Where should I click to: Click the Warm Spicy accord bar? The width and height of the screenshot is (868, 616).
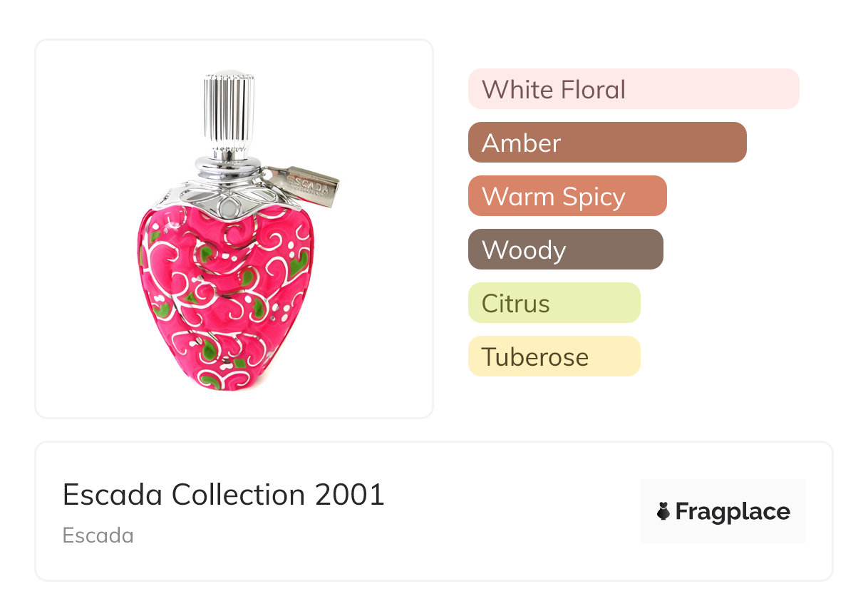coord(567,196)
